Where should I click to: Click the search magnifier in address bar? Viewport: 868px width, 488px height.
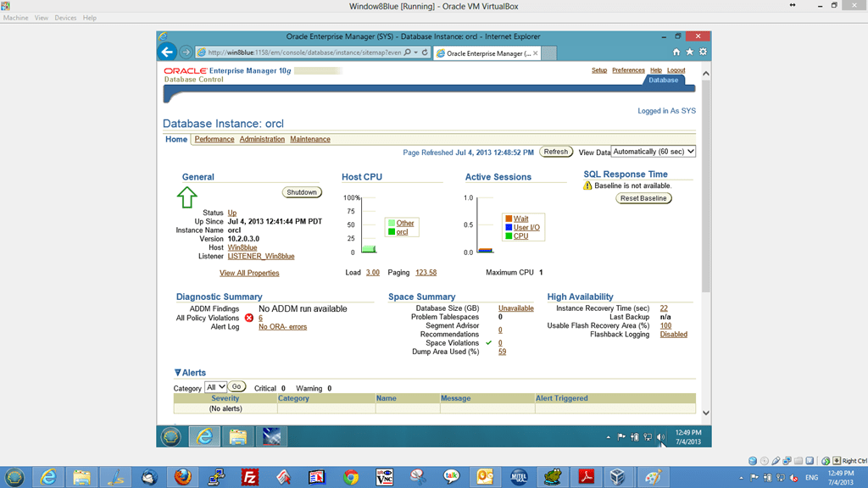pos(408,53)
